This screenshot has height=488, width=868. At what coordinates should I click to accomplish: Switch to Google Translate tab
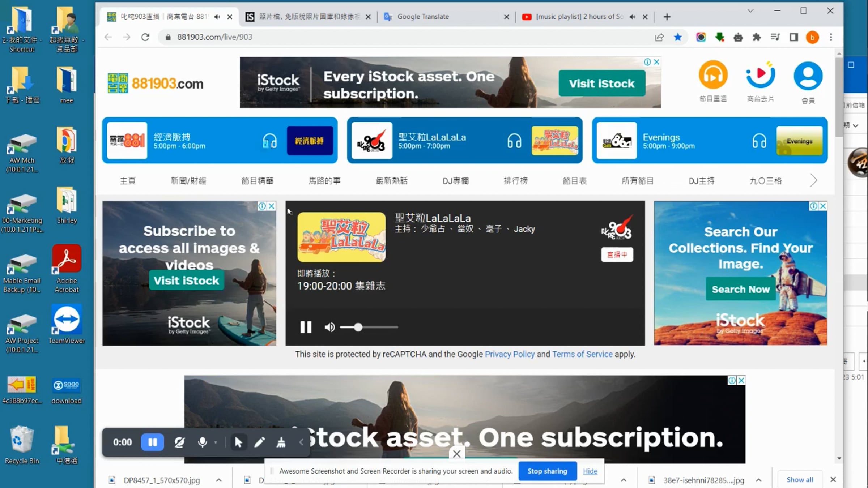(x=423, y=17)
